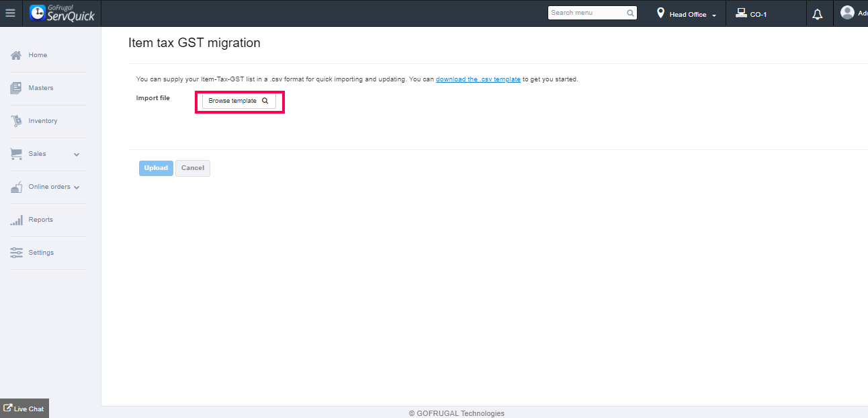Screen dimensions: 868x418
Task: Open the Live Chat button
Action: 24,409
